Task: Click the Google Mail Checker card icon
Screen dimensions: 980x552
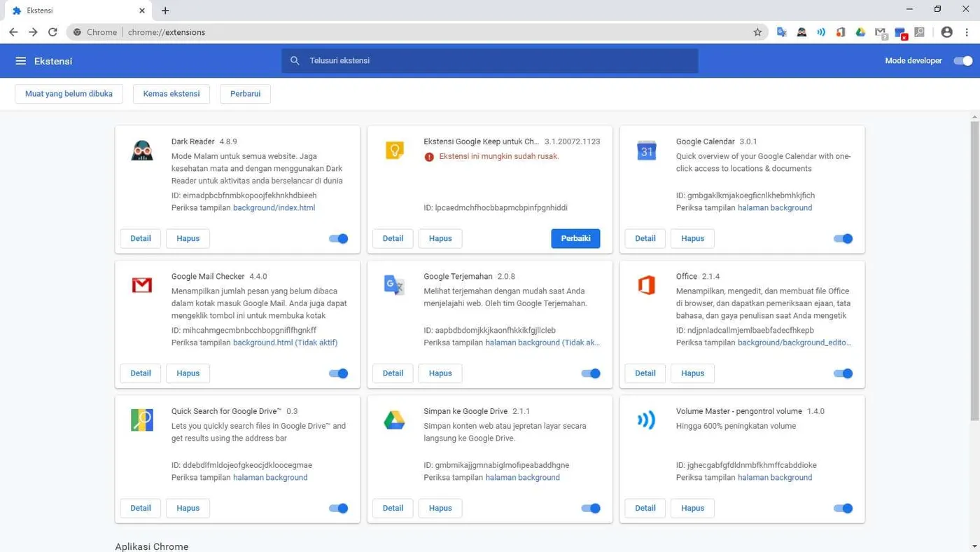Action: point(142,285)
